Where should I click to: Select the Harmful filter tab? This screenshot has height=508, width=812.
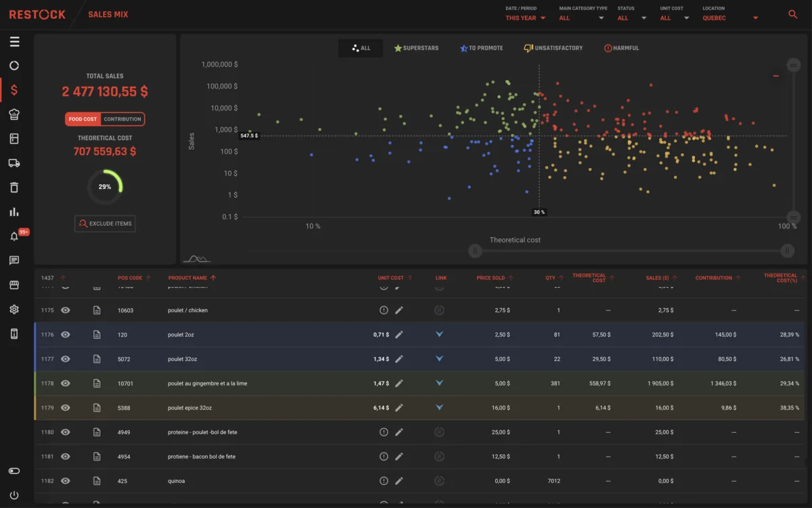click(621, 48)
